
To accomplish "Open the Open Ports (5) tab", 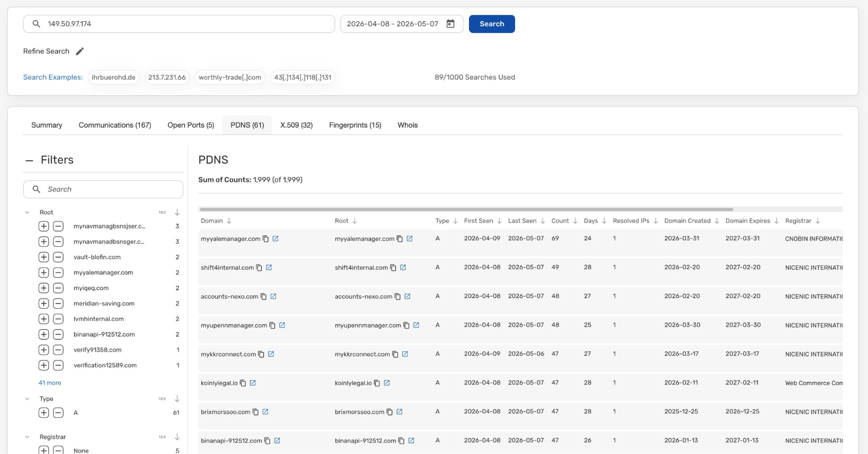I will (x=191, y=125).
